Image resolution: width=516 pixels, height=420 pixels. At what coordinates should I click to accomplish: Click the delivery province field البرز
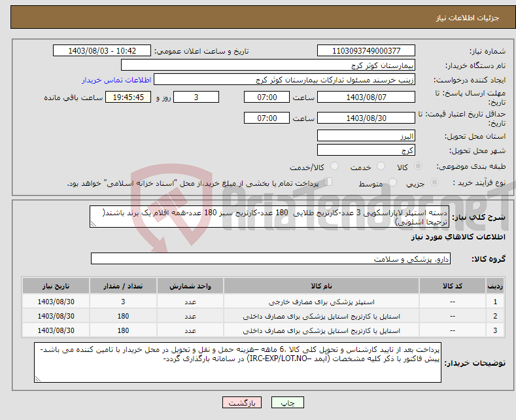pyautogui.click(x=366, y=135)
